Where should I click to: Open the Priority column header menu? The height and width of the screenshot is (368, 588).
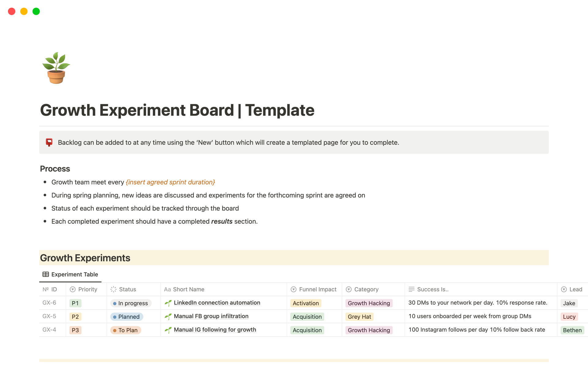click(84, 289)
